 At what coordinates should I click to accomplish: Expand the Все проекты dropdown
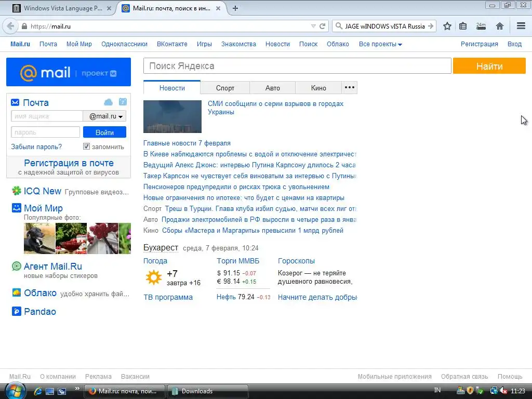(x=380, y=44)
